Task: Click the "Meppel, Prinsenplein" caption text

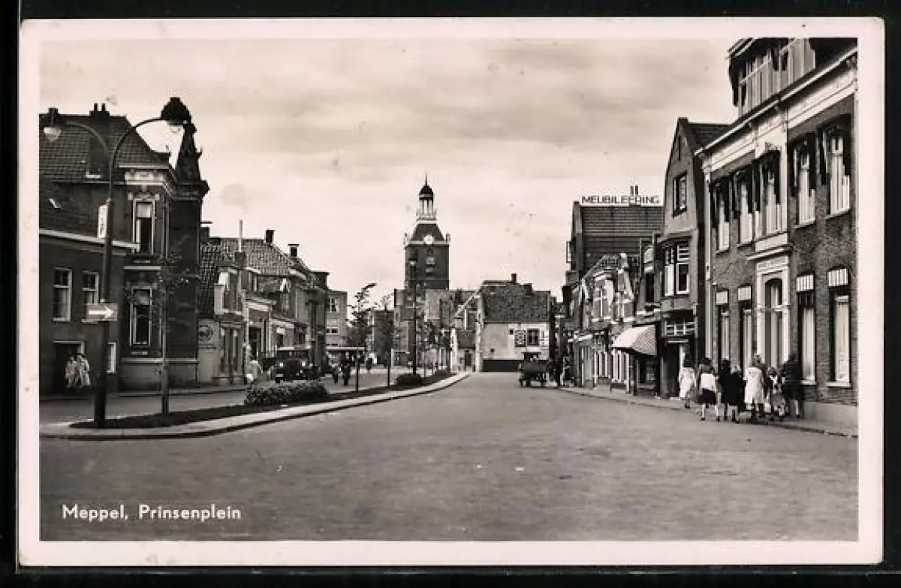Action: (152, 512)
